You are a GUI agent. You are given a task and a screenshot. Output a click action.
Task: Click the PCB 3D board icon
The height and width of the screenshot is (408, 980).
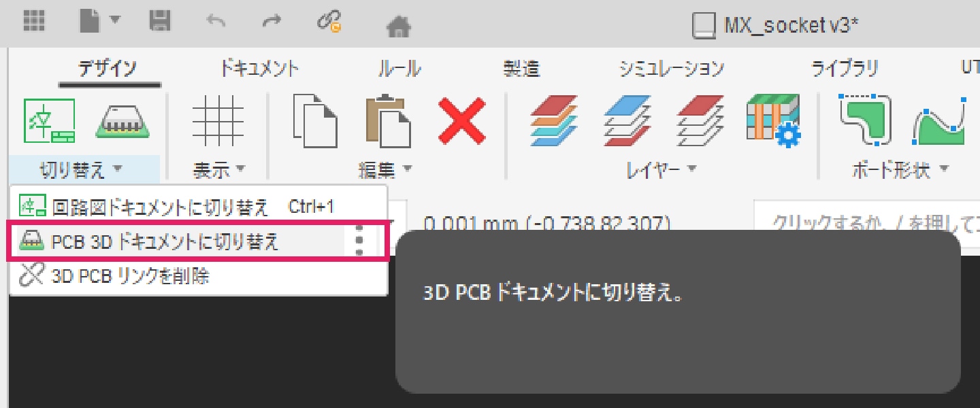point(123,121)
